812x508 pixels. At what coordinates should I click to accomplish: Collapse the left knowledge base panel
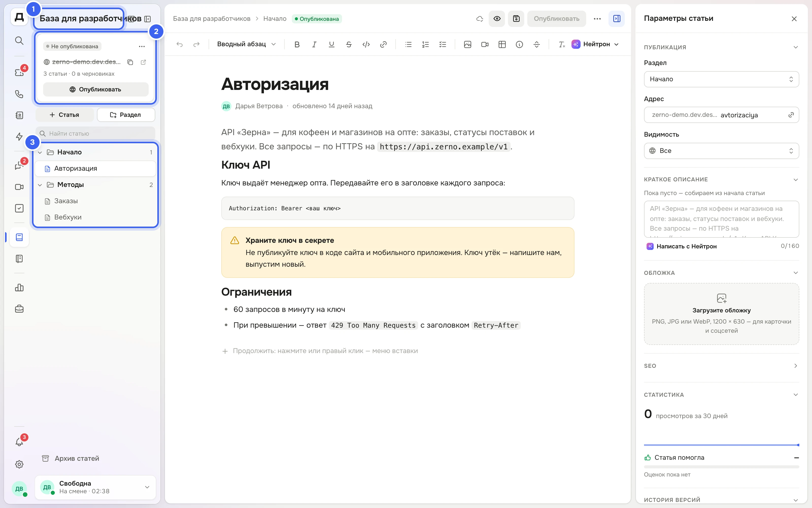[147, 19]
